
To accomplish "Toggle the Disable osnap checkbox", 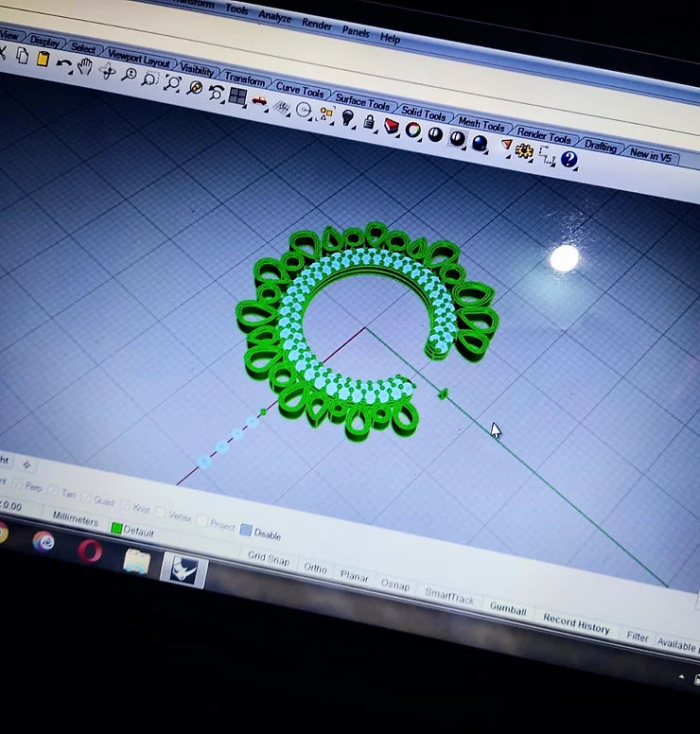I will click(246, 530).
